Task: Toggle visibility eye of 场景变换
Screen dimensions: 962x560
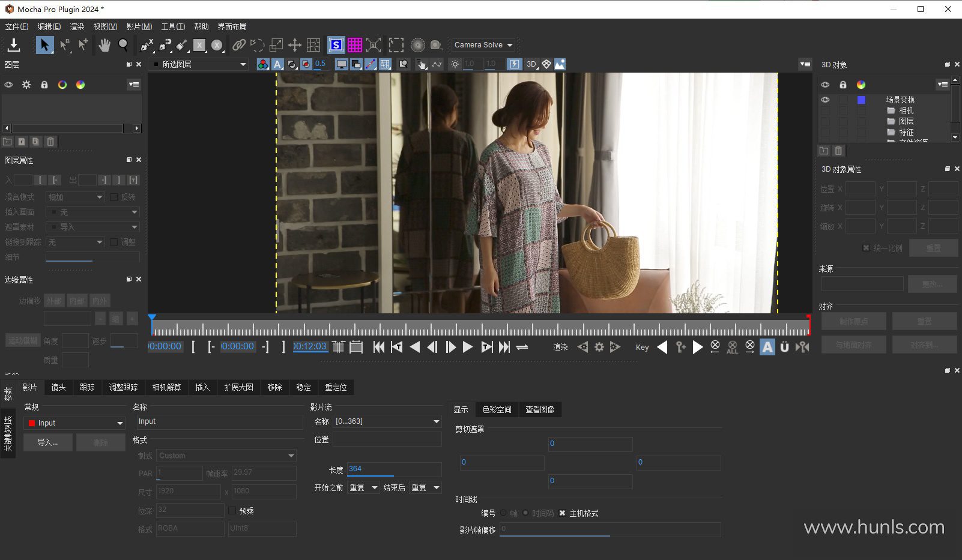Action: 825,100
